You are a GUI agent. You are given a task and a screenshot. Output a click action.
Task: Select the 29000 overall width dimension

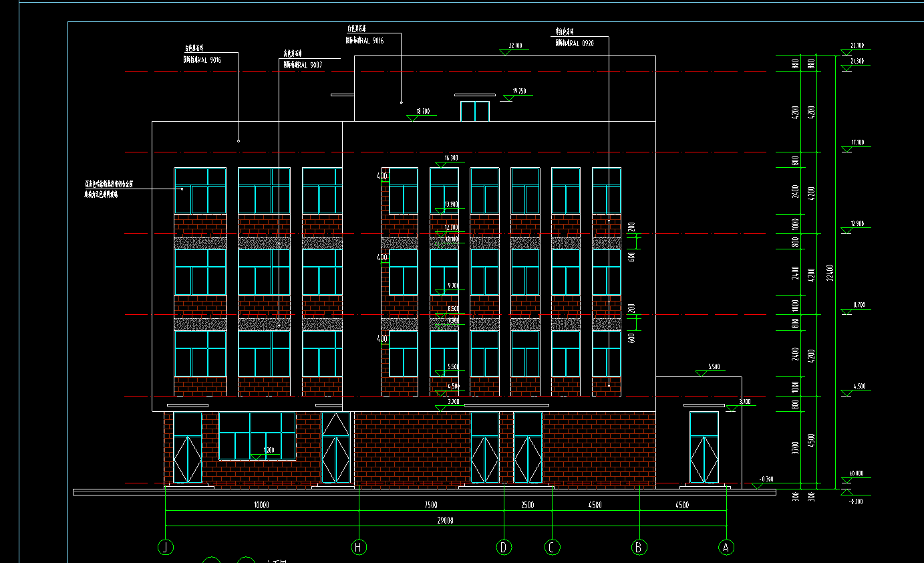point(446,521)
